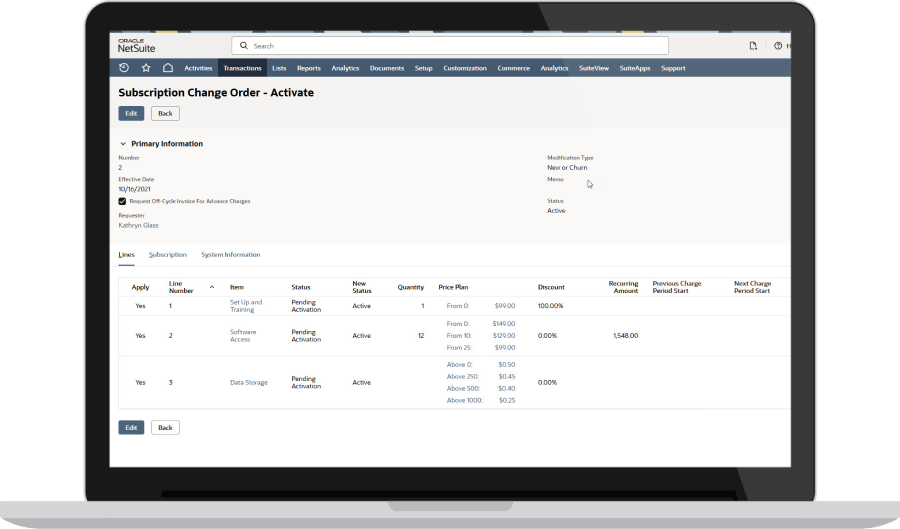The height and width of the screenshot is (529, 900).
Task: Open the Recent Records history icon
Action: pos(124,68)
